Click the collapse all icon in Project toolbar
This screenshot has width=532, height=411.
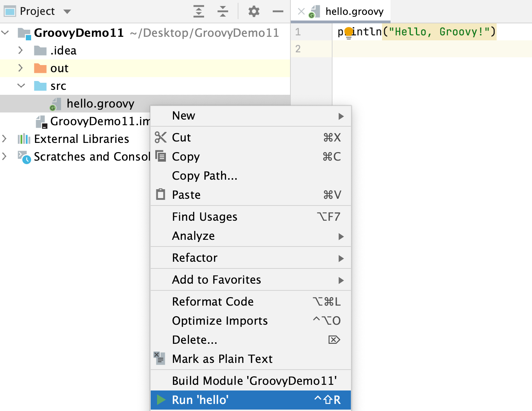point(222,11)
